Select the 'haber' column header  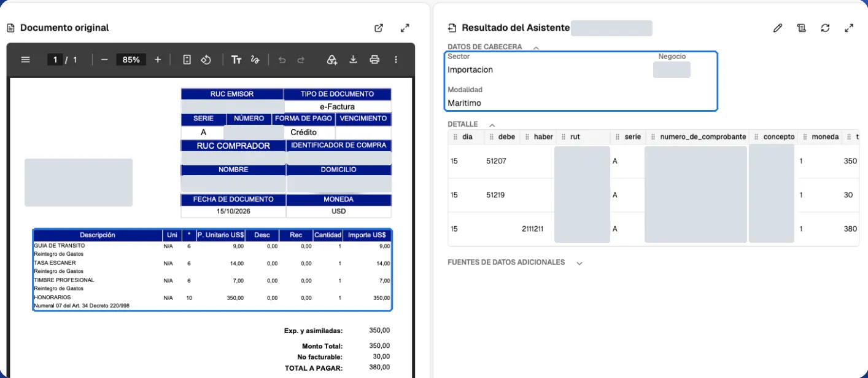[543, 137]
